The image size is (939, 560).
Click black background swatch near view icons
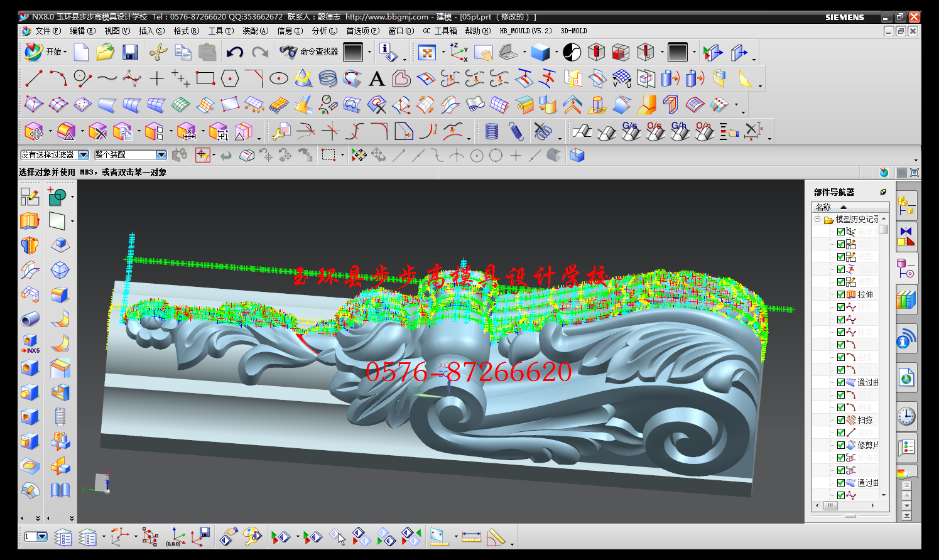[678, 52]
